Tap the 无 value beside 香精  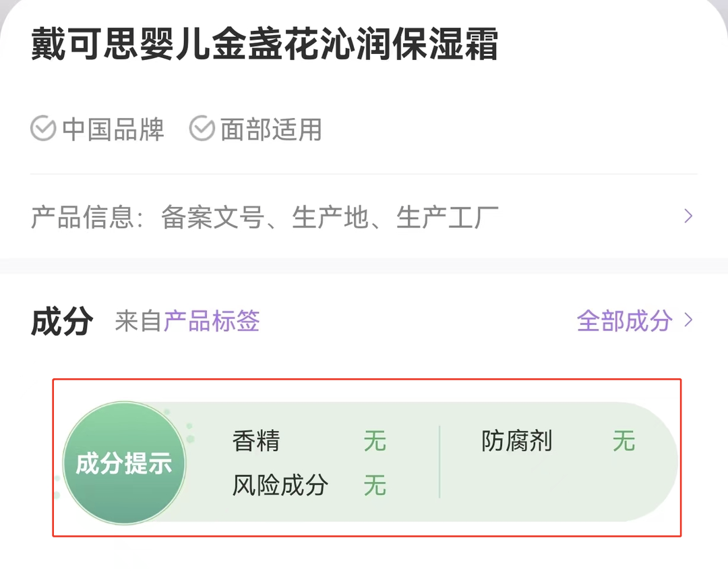click(375, 441)
